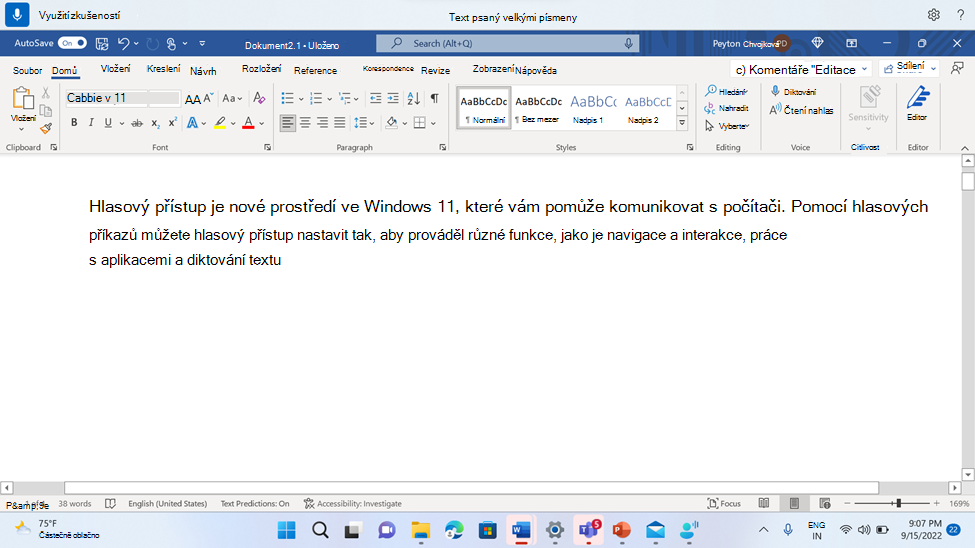Image resolution: width=975 pixels, height=548 pixels.
Task: Adjust the zoom slider handle
Action: (x=899, y=503)
